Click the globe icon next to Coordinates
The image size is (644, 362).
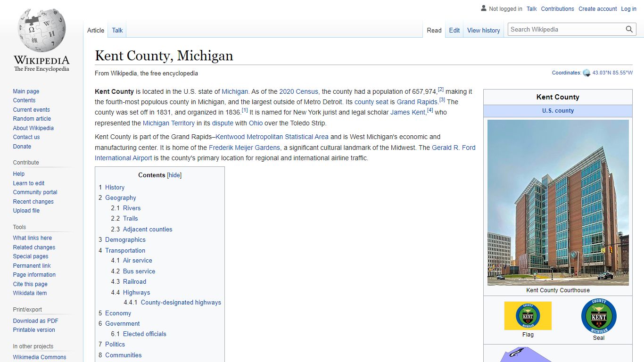pyautogui.click(x=586, y=73)
